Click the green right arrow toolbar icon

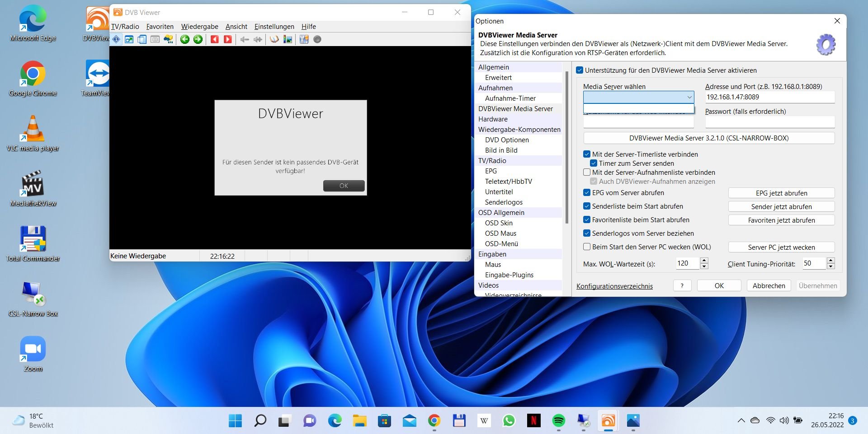click(x=198, y=39)
